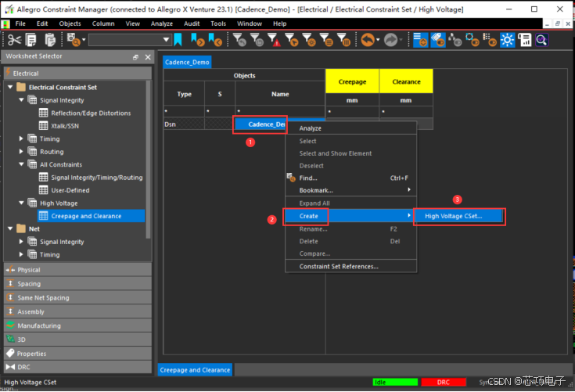Click the gray nodes toolbar icon
This screenshot has height=392, width=575.
coord(455,40)
